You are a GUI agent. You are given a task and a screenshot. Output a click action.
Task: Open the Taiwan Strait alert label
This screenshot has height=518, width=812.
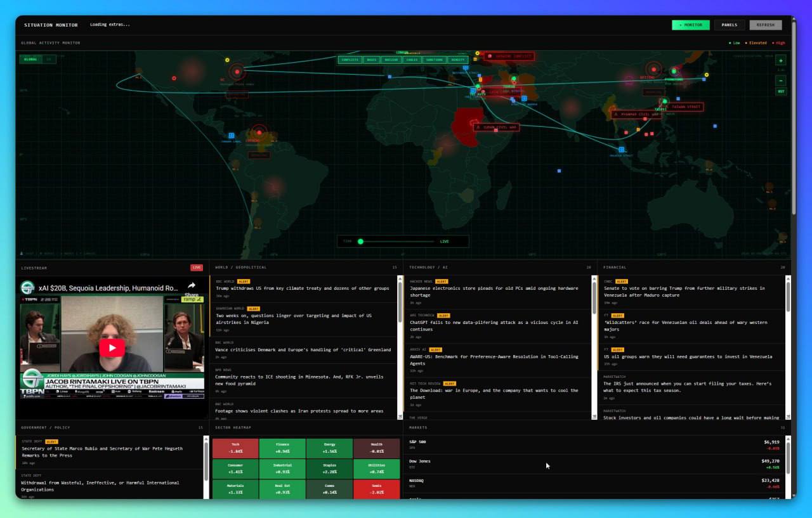pos(684,107)
